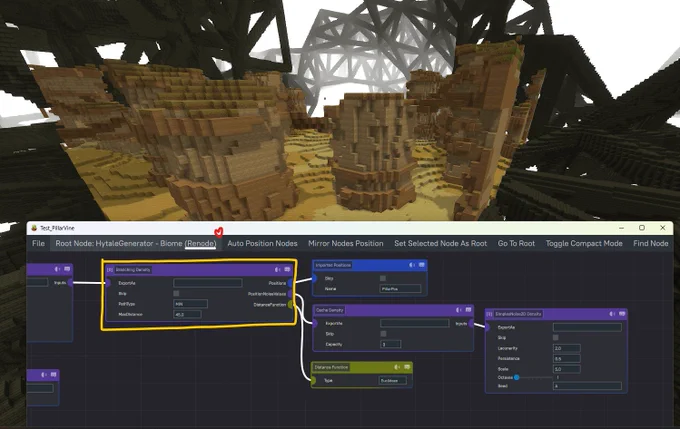This screenshot has width=680, height=429.
Task: Click the Name field containing PillarPos
Action: (x=400, y=288)
